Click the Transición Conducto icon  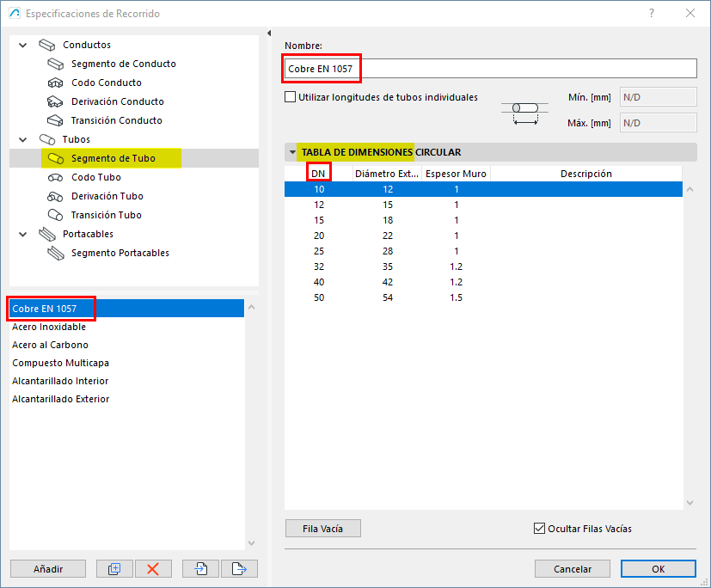[55, 120]
